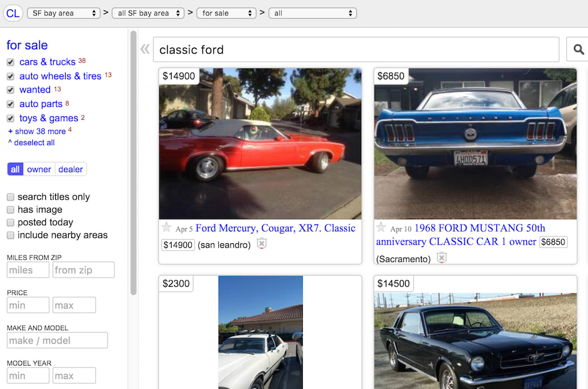Click the price max field

pos(74,305)
